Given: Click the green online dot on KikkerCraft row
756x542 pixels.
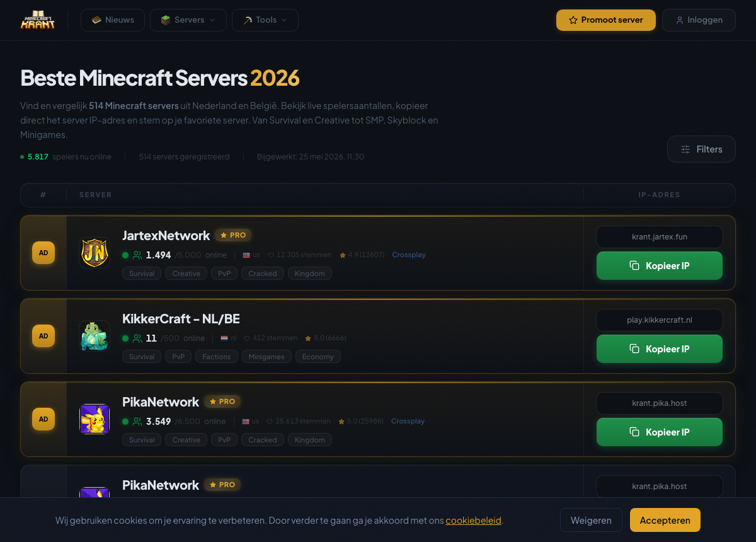Looking at the screenshot, I should 125,338.
